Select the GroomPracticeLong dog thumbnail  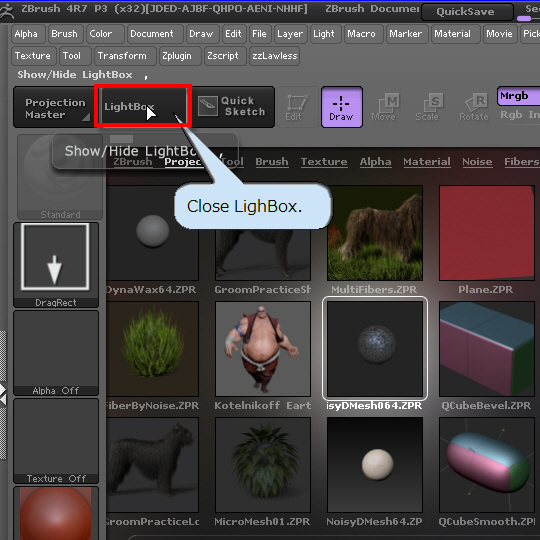click(x=153, y=465)
